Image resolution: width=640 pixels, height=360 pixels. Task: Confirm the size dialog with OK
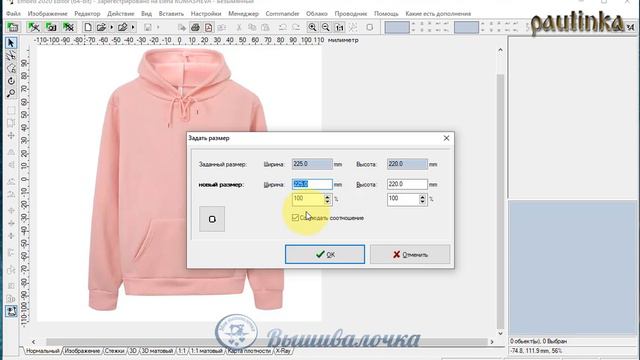[325, 254]
